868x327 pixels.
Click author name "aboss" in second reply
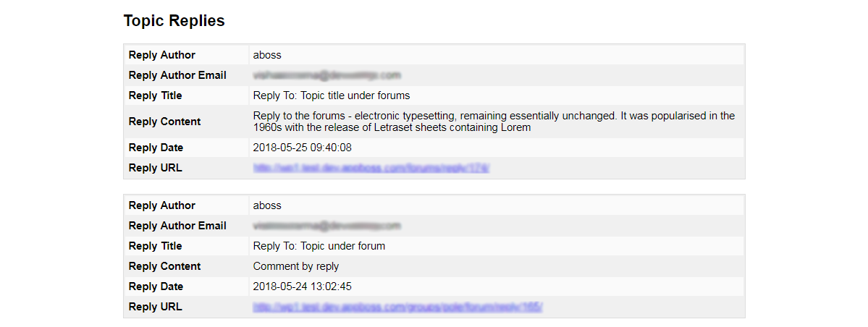[267, 205]
